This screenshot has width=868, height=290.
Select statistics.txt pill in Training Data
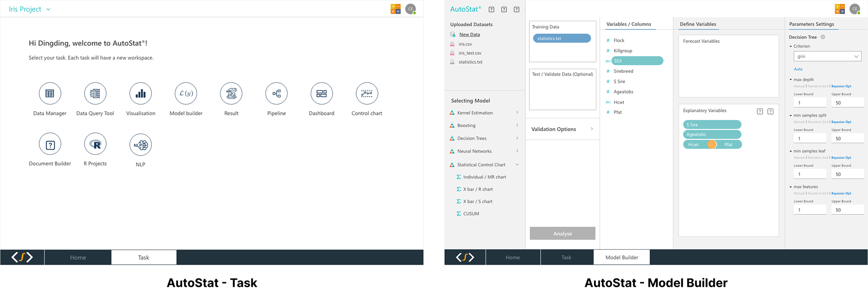[562, 38]
